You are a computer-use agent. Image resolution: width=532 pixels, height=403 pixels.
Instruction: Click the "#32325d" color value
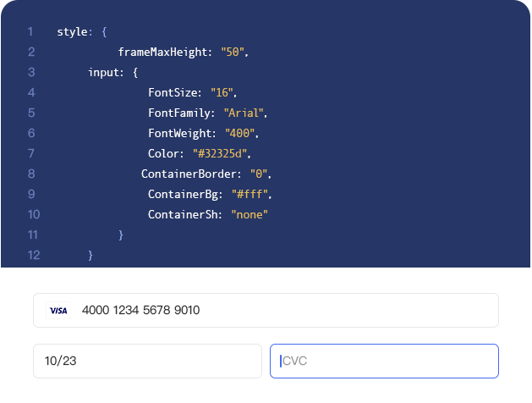[222, 154]
